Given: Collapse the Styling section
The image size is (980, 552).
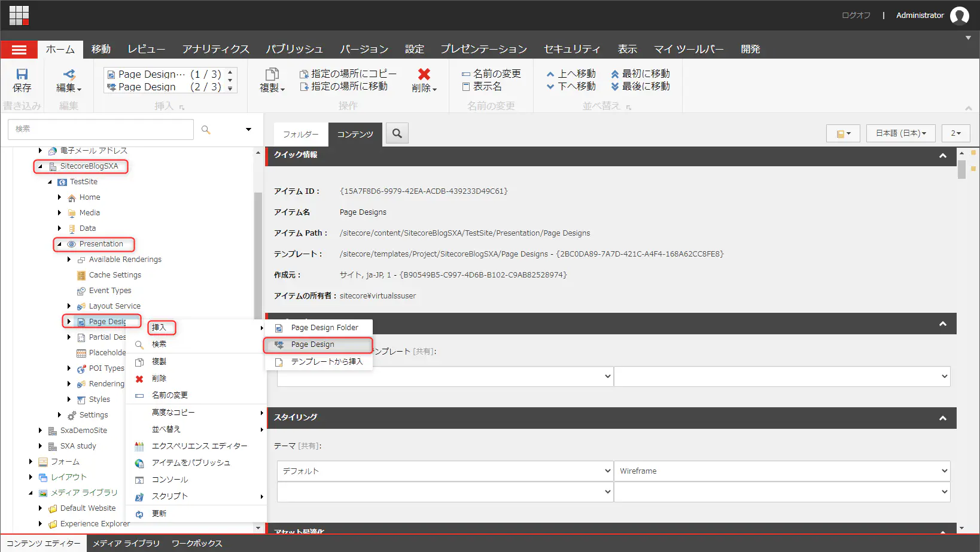Looking at the screenshot, I should 943,418.
